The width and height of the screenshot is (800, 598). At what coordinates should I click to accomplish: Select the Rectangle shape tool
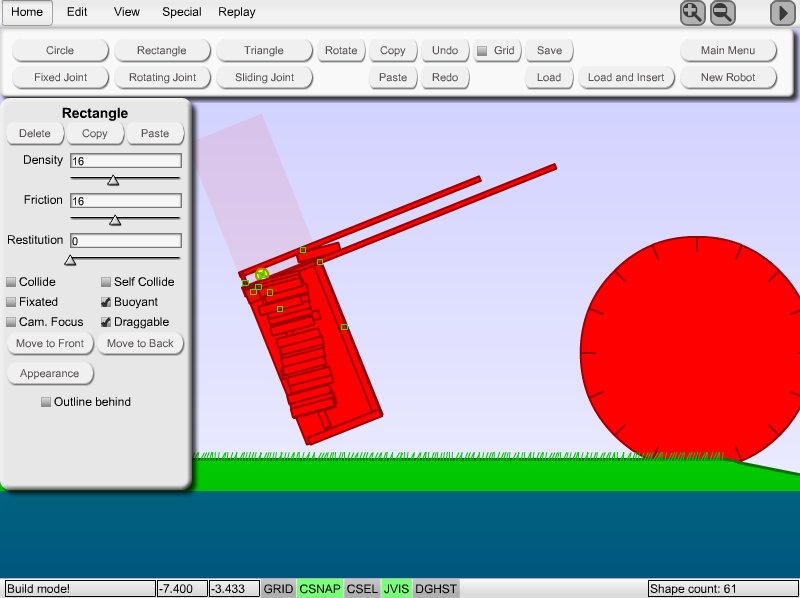tap(162, 51)
